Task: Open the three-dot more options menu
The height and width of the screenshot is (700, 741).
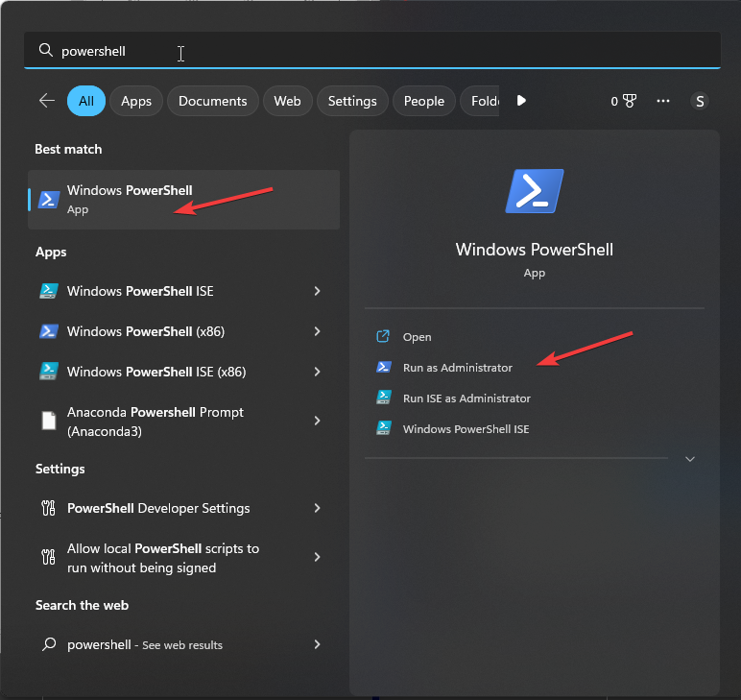Action: (x=663, y=101)
